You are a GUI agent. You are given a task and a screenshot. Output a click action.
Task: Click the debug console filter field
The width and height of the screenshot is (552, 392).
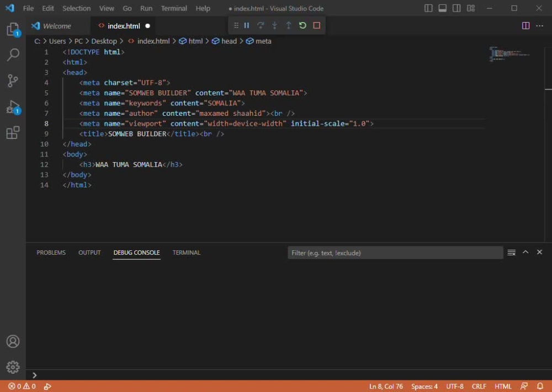(395, 253)
